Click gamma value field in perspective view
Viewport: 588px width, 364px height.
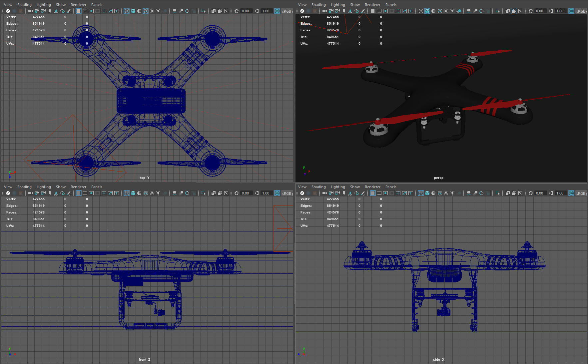[560, 11]
